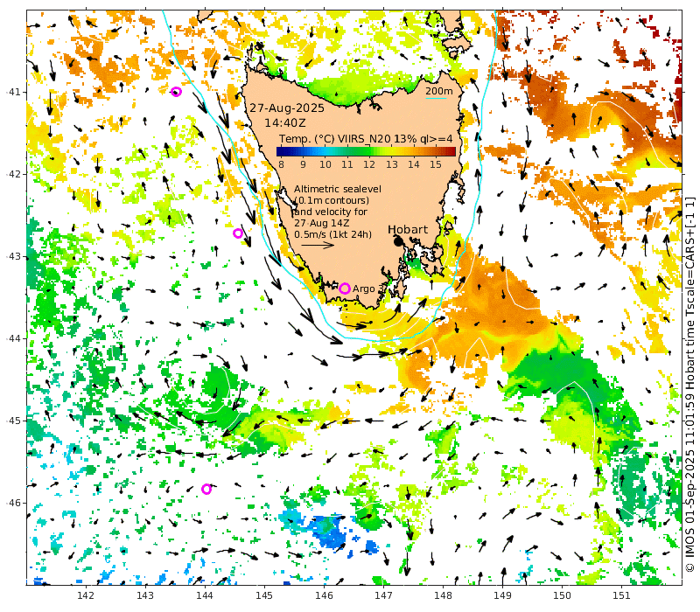Click the colorbar tick label "9"

pos(303,164)
